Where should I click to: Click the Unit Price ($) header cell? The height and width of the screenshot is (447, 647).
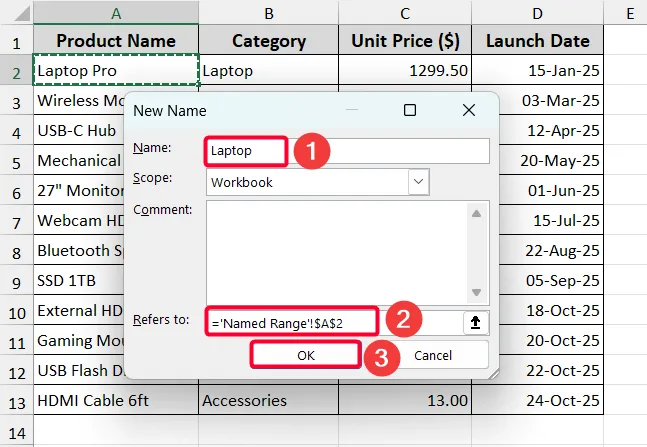(405, 40)
